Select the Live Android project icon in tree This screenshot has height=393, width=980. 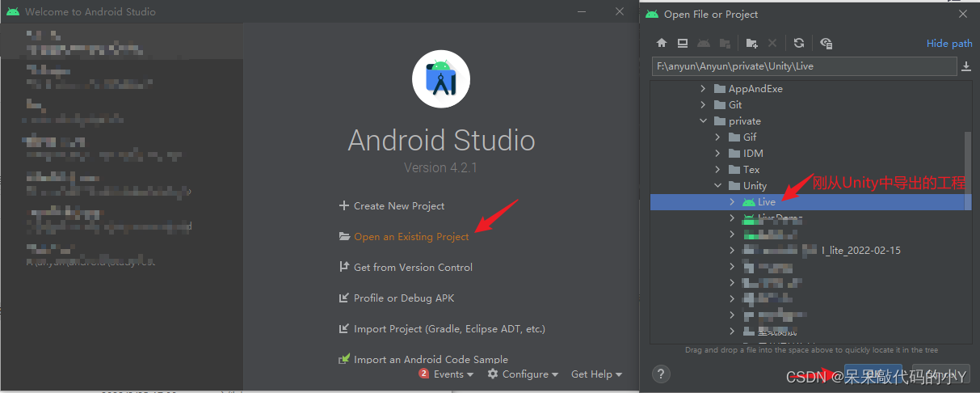(749, 202)
